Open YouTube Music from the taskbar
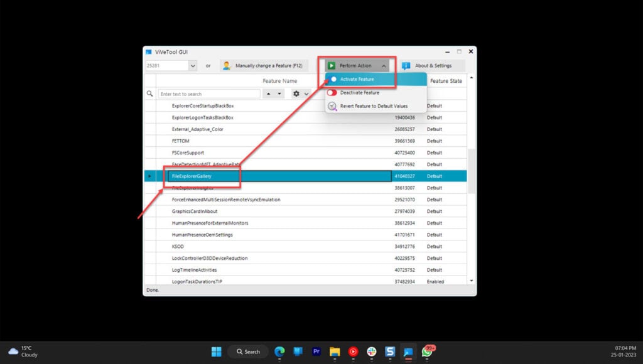Image resolution: width=643 pixels, height=364 pixels. pyautogui.click(x=353, y=351)
